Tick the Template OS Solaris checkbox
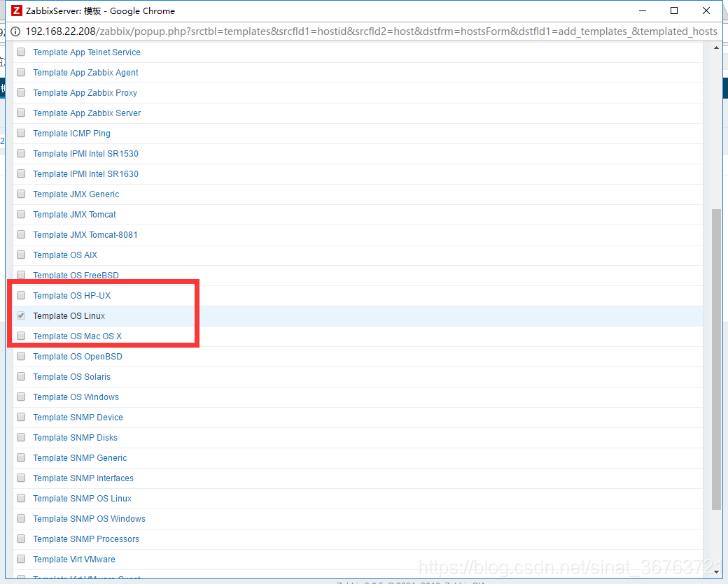Viewport: 728px width, 584px height. coord(21,377)
